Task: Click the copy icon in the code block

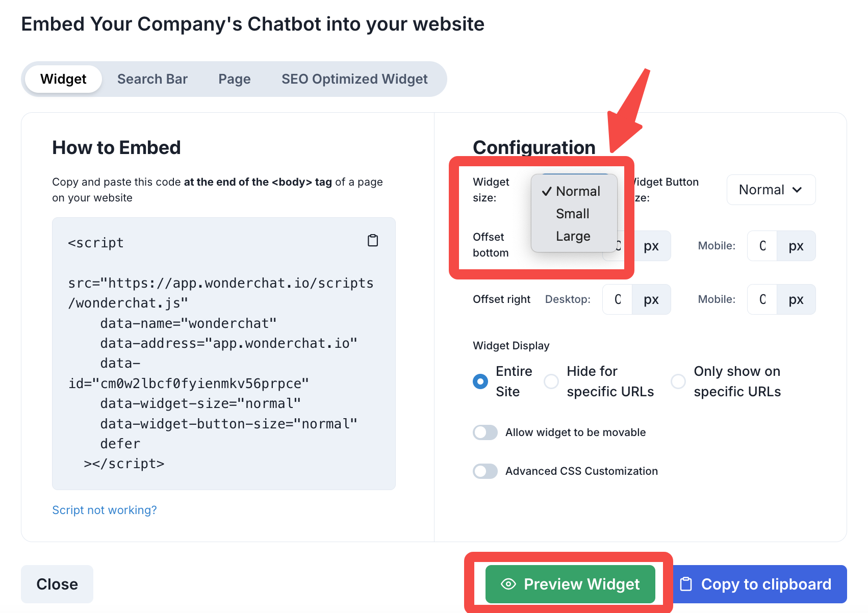Action: pyautogui.click(x=373, y=240)
